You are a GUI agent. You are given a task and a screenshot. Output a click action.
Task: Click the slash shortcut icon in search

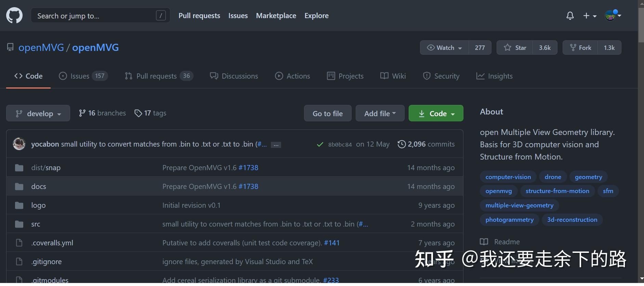click(x=161, y=15)
